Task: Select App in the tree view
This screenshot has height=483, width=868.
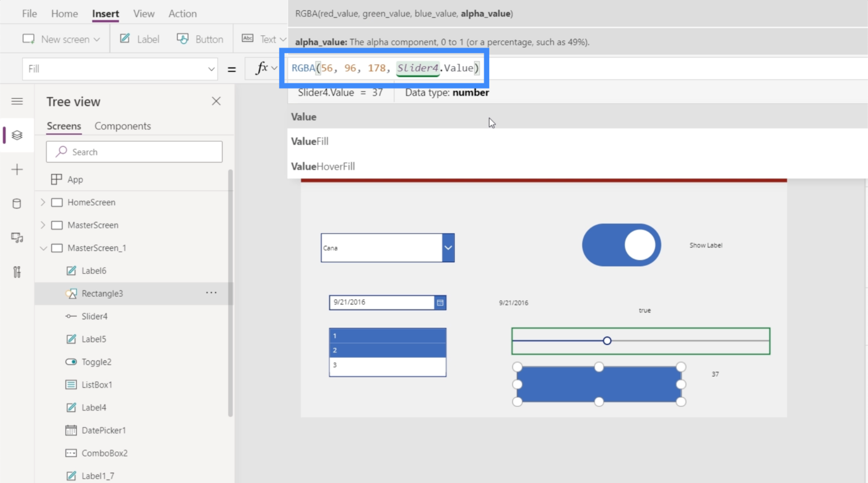Action: [x=75, y=179]
